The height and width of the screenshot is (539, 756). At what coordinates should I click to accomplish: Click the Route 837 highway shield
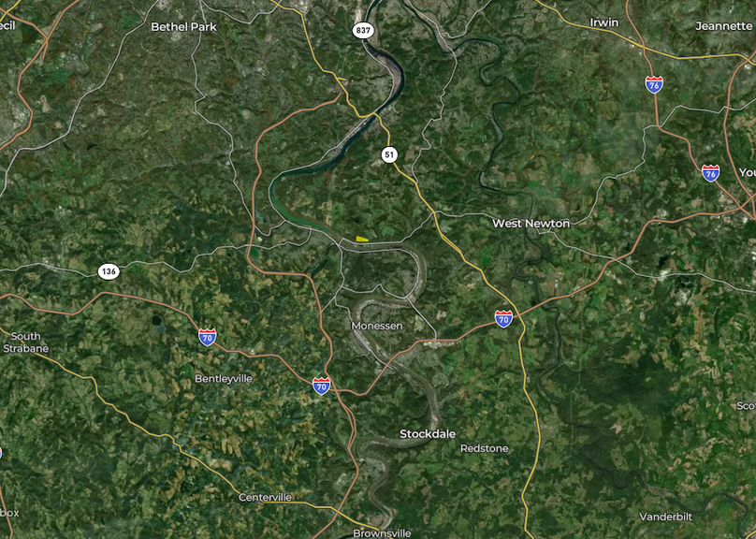tap(363, 30)
